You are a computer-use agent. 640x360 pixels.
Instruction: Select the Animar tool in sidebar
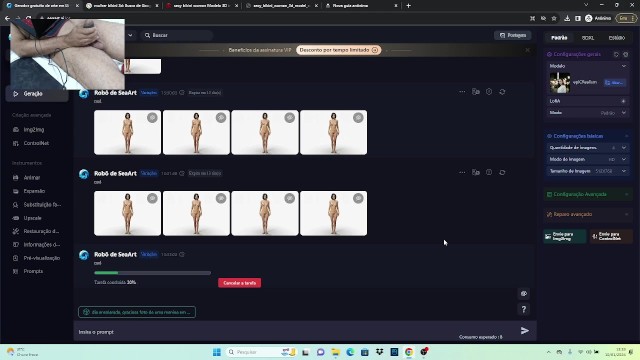(x=31, y=178)
